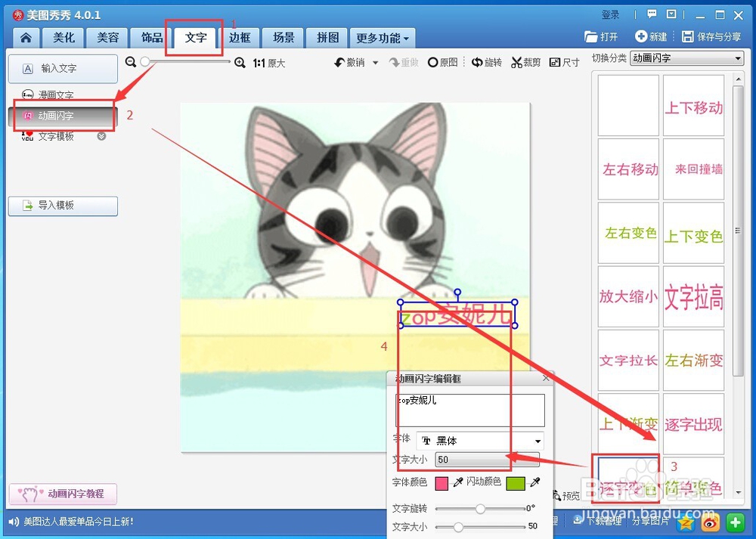The height and width of the screenshot is (539, 756).
Task: Click 下载管理 in the status bar
Action: click(597, 520)
